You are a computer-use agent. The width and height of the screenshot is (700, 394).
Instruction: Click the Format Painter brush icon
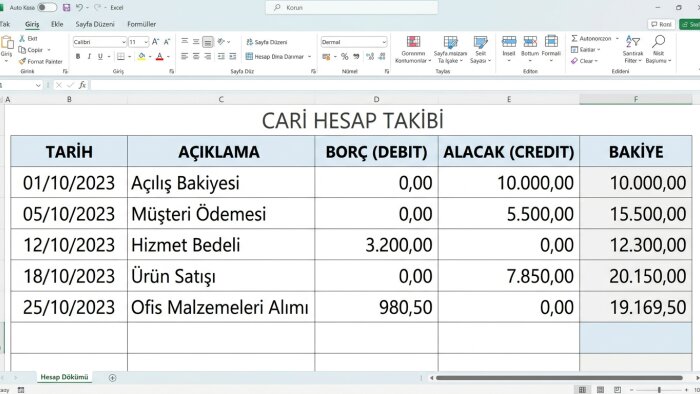pos(22,62)
